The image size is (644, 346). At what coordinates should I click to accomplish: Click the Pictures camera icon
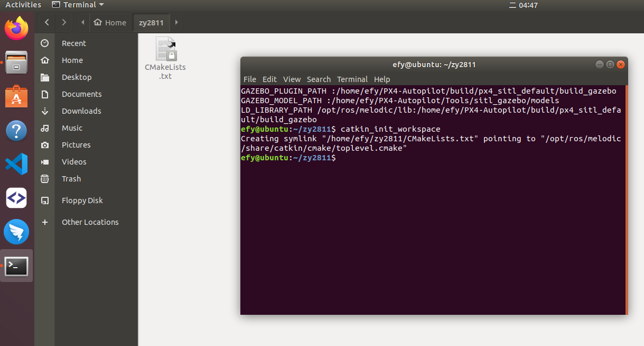45,145
